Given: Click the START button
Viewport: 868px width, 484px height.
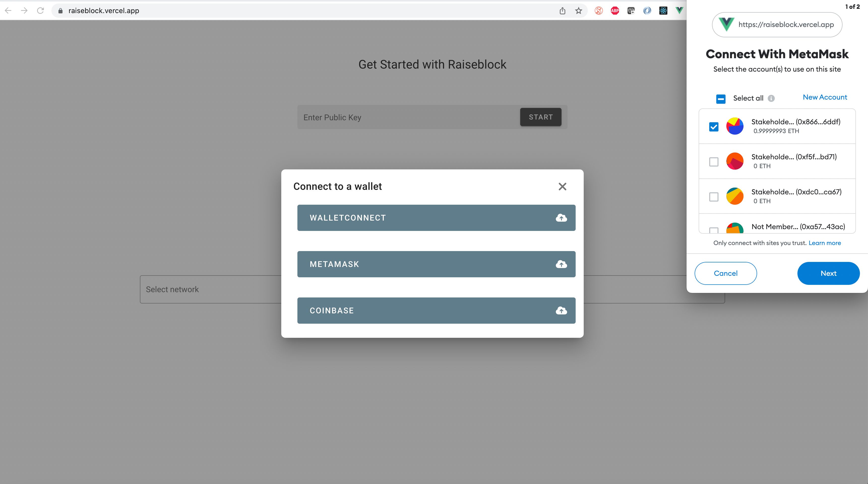Looking at the screenshot, I should [541, 117].
